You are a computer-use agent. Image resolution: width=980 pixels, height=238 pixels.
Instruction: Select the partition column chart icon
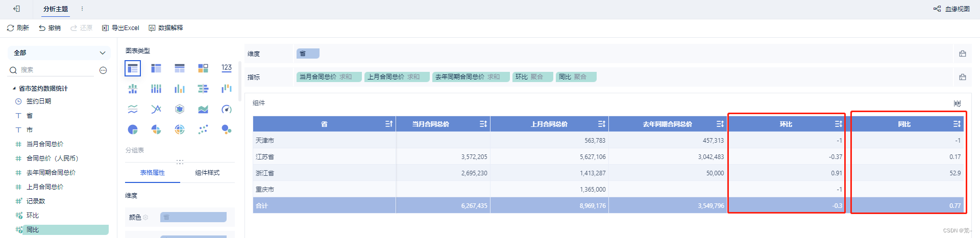pyautogui.click(x=133, y=89)
